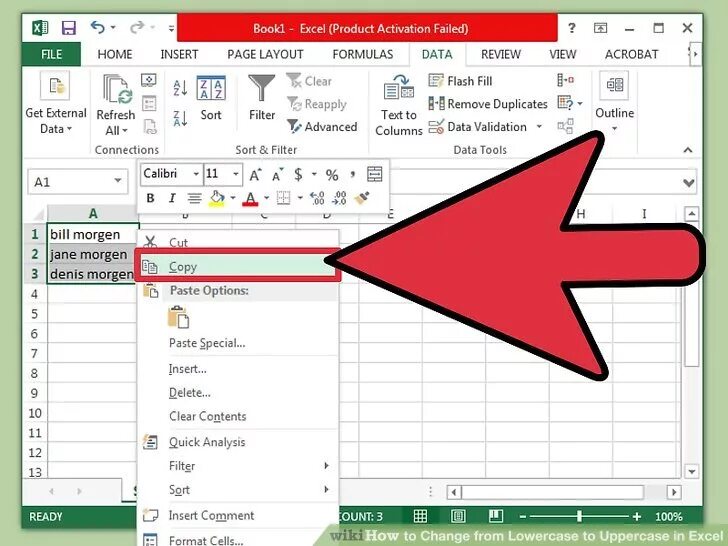Switch to Page Break Preview in status bar
The image size is (728, 546).
tap(496, 516)
